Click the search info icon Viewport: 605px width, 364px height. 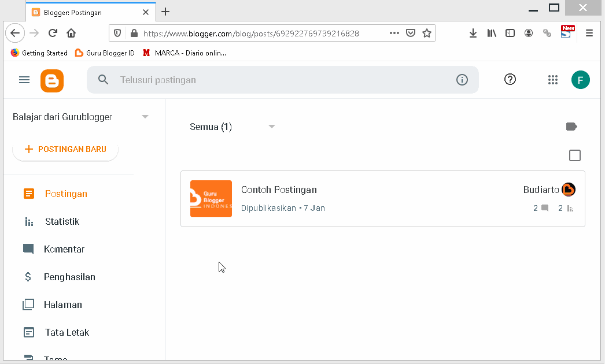462,80
